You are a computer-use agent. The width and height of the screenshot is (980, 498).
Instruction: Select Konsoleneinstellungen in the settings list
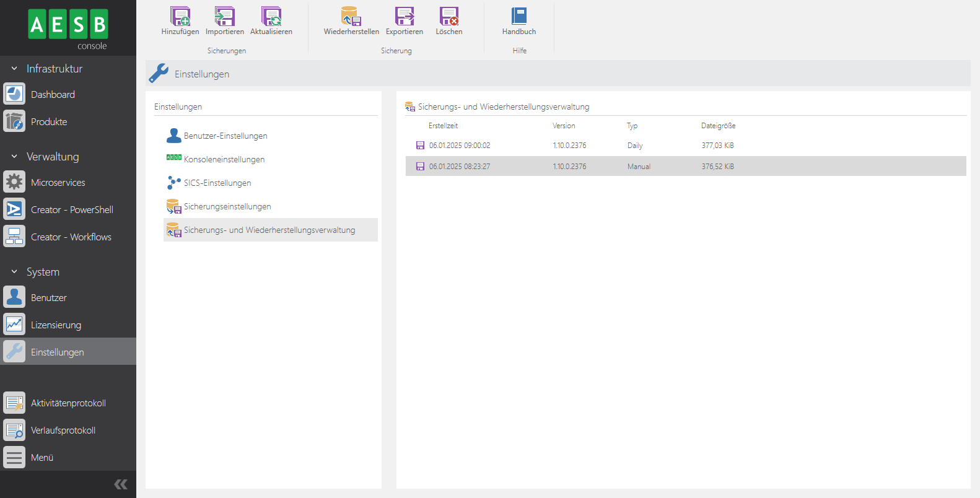pyautogui.click(x=224, y=159)
